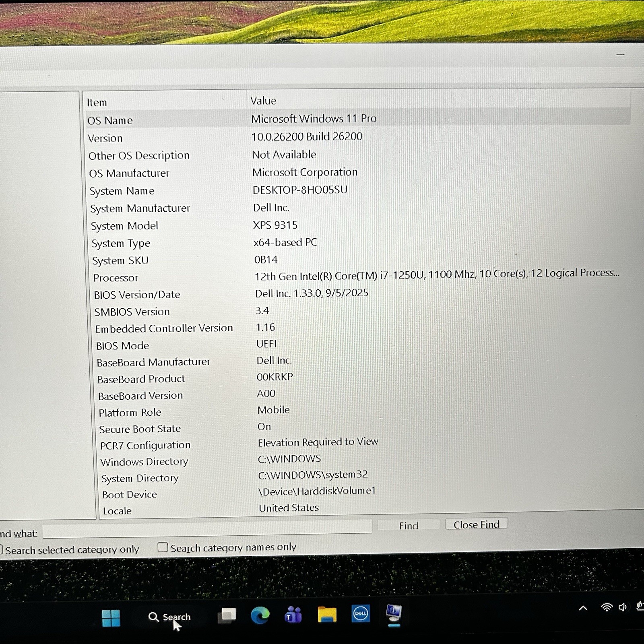The height and width of the screenshot is (644, 644).
Task: Select the Processor row label
Action: pyautogui.click(x=116, y=278)
